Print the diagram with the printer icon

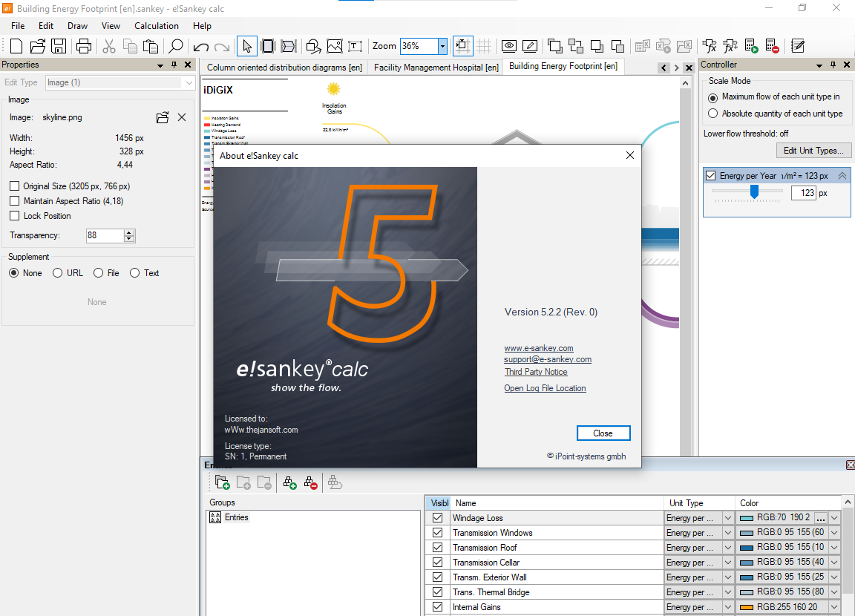pos(84,46)
